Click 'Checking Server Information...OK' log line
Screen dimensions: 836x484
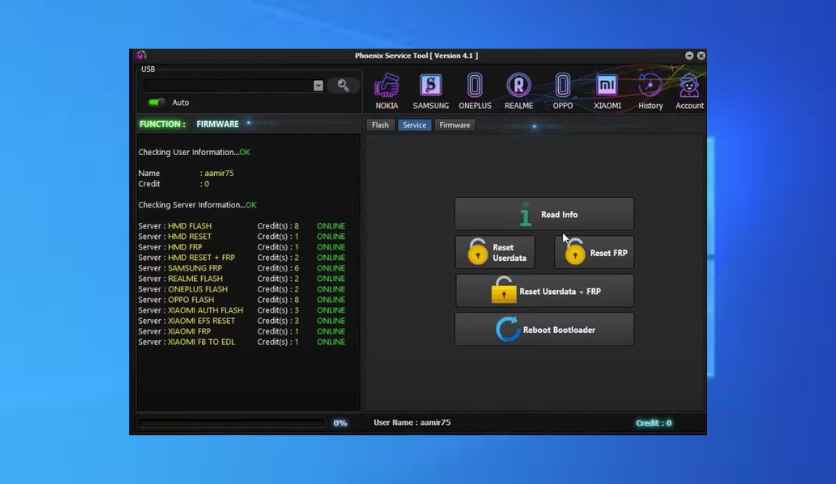(x=197, y=205)
